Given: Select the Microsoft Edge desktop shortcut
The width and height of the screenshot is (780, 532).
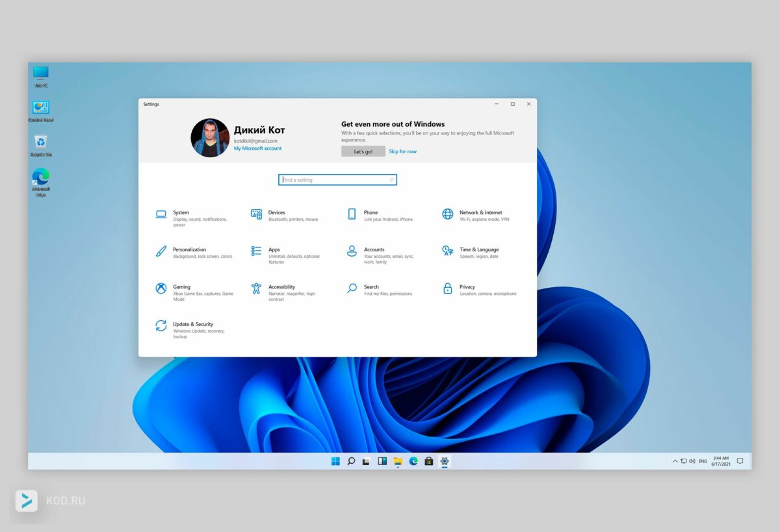Looking at the screenshot, I should [x=41, y=182].
